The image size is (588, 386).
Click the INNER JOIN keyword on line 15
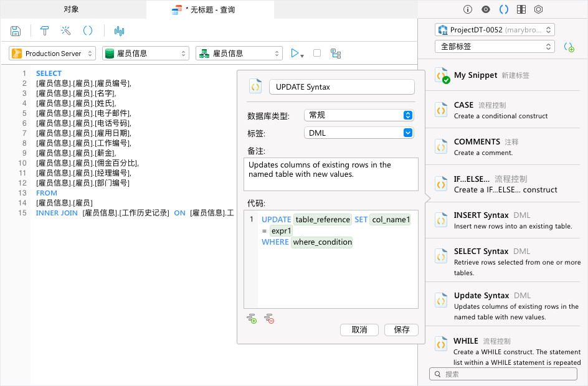coord(57,213)
